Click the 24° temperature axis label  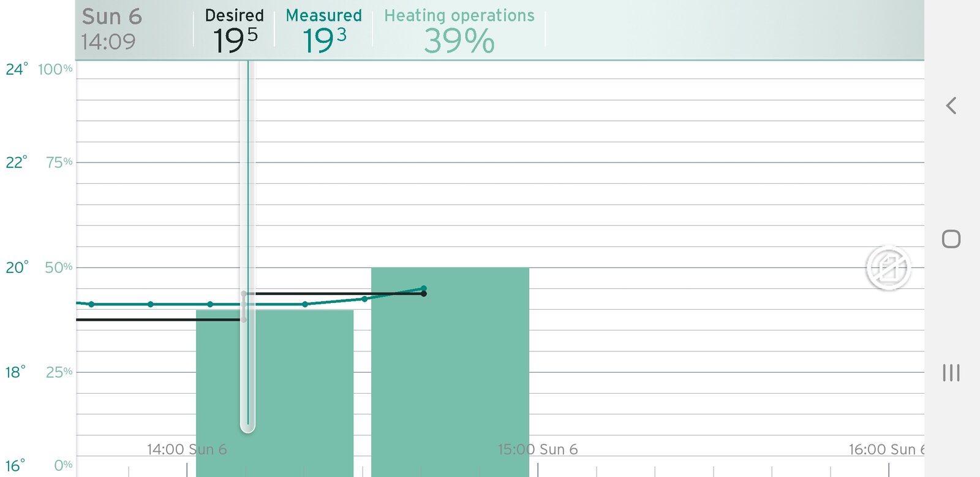pyautogui.click(x=16, y=69)
